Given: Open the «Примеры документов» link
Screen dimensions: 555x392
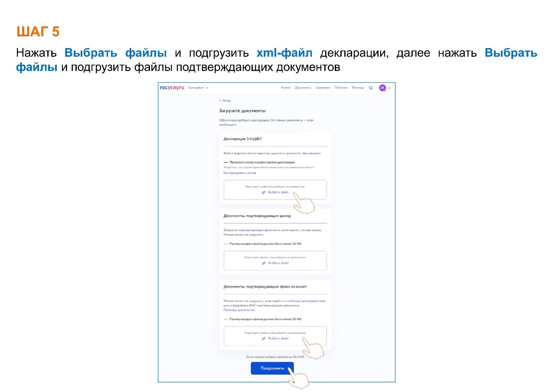Looking at the screenshot, I should click(239, 310).
